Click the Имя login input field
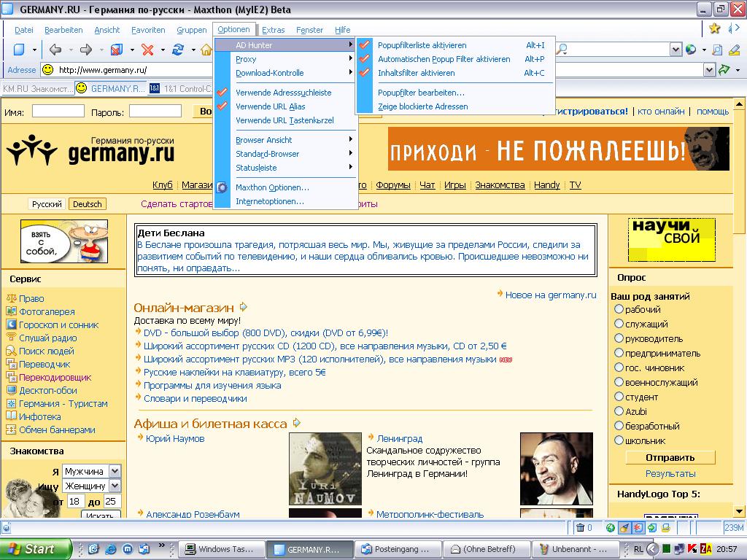The width and height of the screenshot is (747, 560). coord(58,112)
